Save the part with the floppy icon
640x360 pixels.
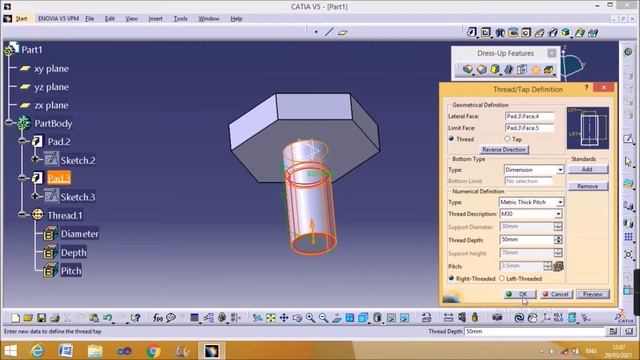41,318
